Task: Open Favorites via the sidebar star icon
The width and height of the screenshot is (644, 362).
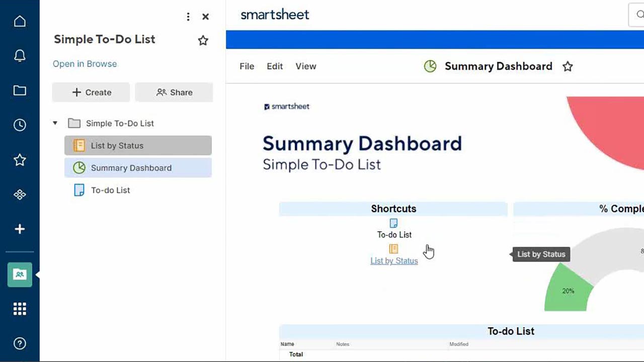Action: coord(20,159)
